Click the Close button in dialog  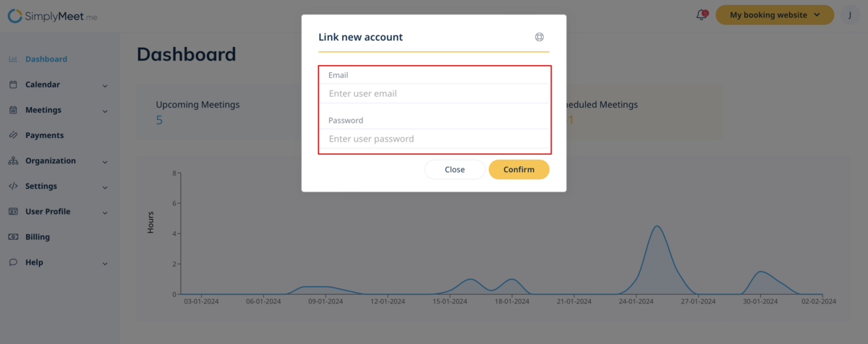pyautogui.click(x=454, y=169)
